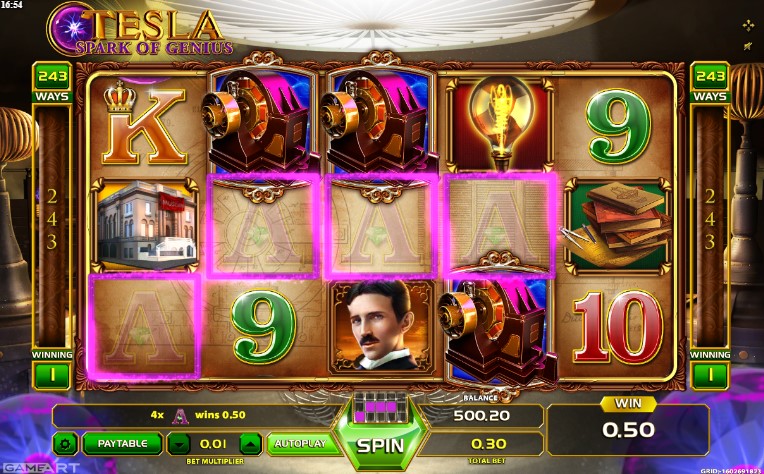This screenshot has height=474, width=764.
Task: Toggle fullscreen with the arrows icon
Action: [x=748, y=26]
